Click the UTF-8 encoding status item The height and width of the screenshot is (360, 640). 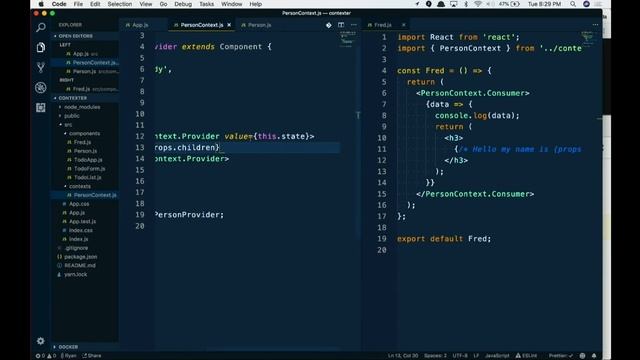click(460, 356)
